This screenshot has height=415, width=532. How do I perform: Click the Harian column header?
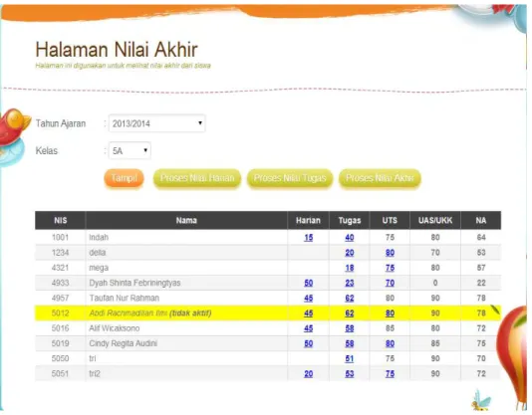coord(308,220)
